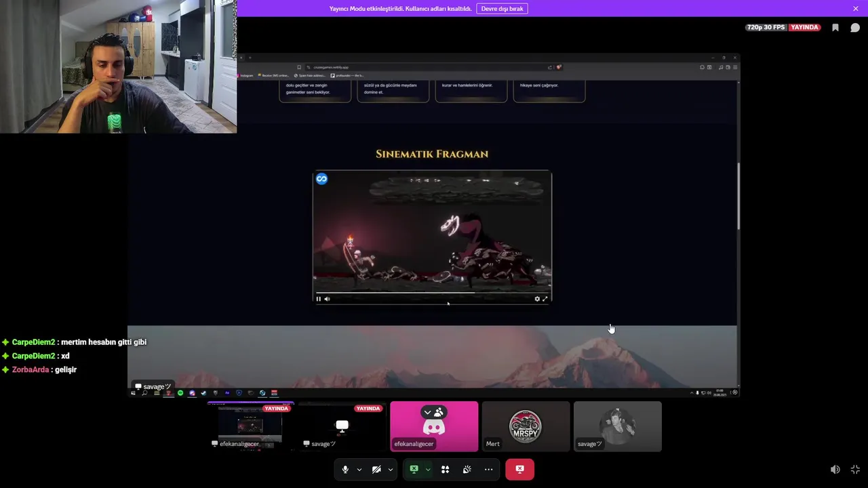Mute the microphone in call controls
This screenshot has width=868, height=488.
click(x=345, y=470)
